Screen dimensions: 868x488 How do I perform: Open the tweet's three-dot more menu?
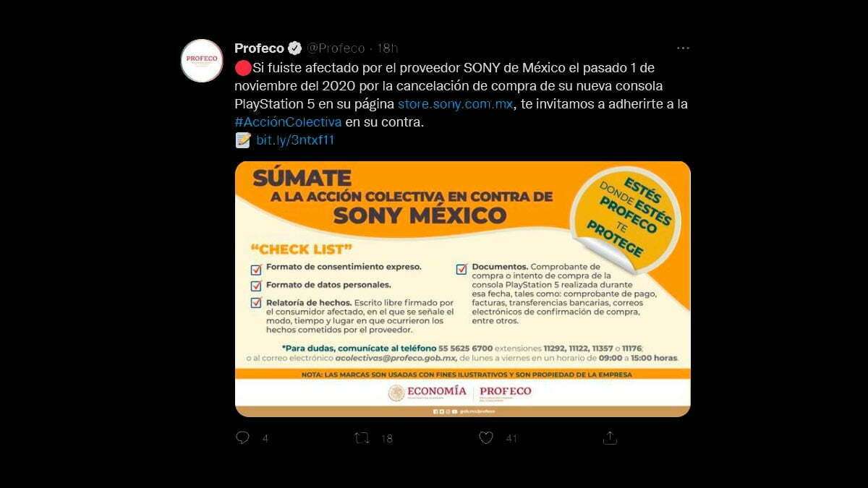(x=683, y=48)
